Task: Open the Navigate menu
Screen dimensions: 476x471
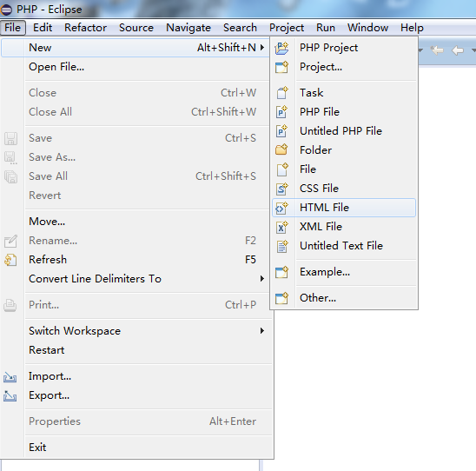Action: pyautogui.click(x=188, y=28)
